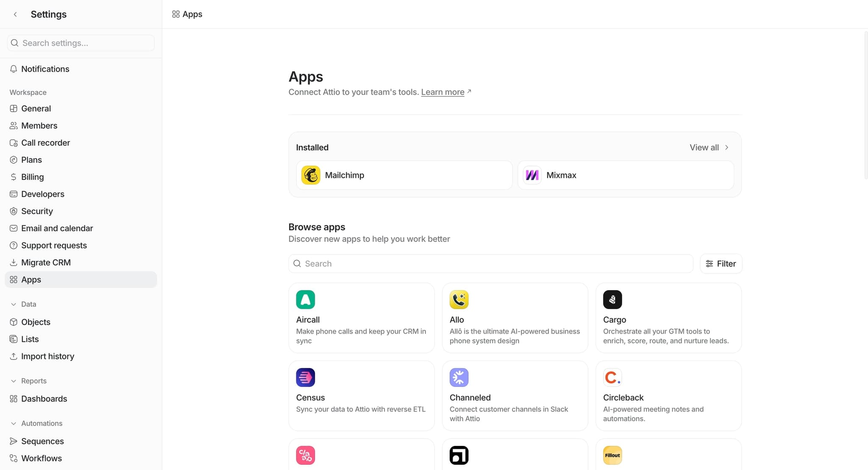The width and height of the screenshot is (868, 470).
Task: Click the Census app icon
Action: click(306, 377)
